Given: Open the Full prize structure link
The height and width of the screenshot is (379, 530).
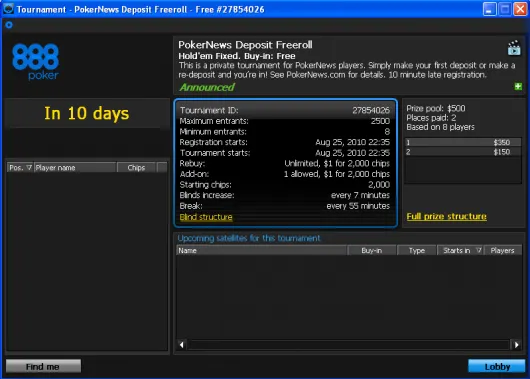Looking at the screenshot, I should (447, 216).
